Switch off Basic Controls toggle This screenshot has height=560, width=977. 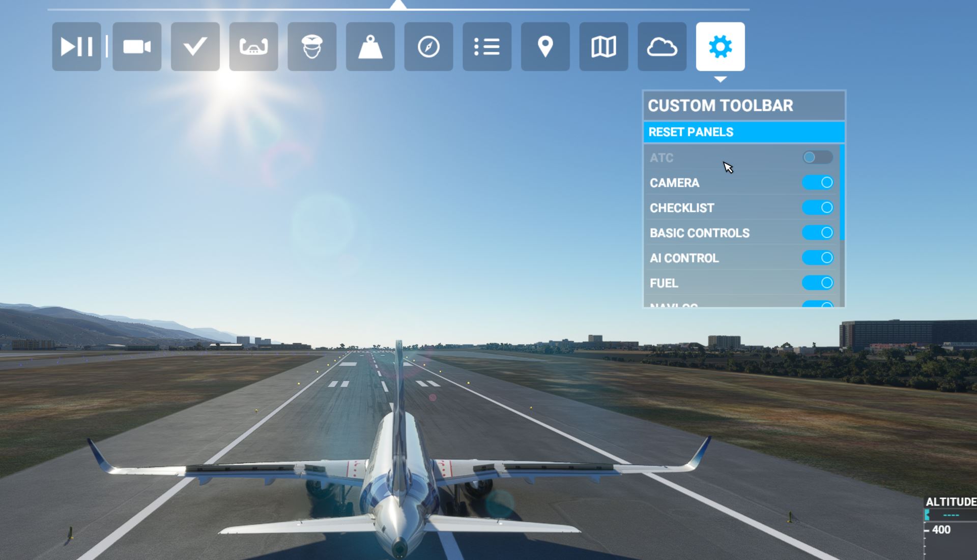pyautogui.click(x=817, y=232)
